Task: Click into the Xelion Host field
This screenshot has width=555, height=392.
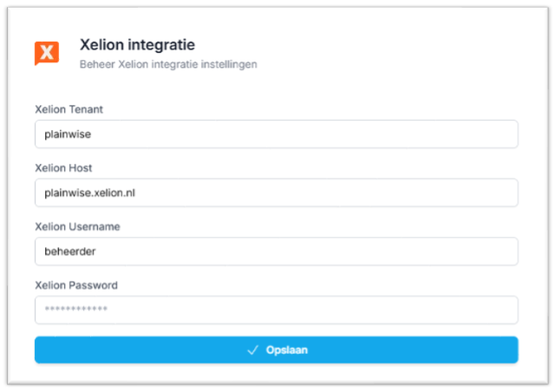Action: click(x=276, y=193)
